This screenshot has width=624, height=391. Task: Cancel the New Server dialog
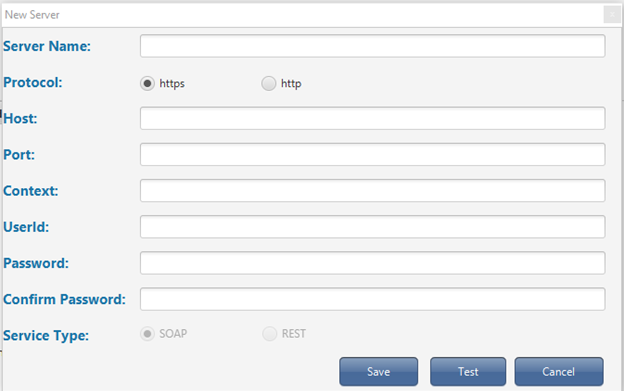click(x=559, y=372)
